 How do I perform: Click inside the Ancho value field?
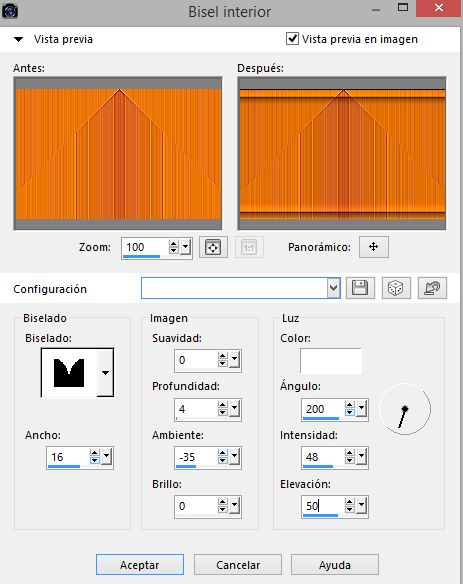[68, 457]
